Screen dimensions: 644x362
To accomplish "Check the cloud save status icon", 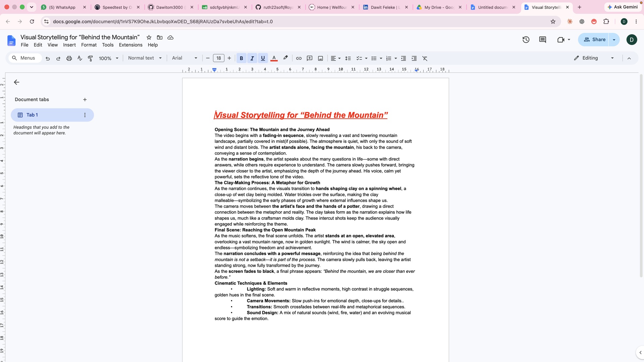I will pos(170,38).
